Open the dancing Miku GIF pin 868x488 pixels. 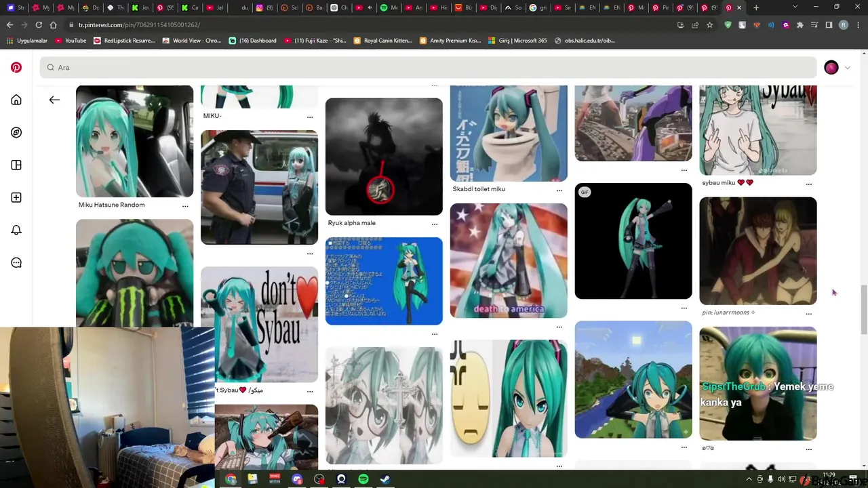coord(633,241)
